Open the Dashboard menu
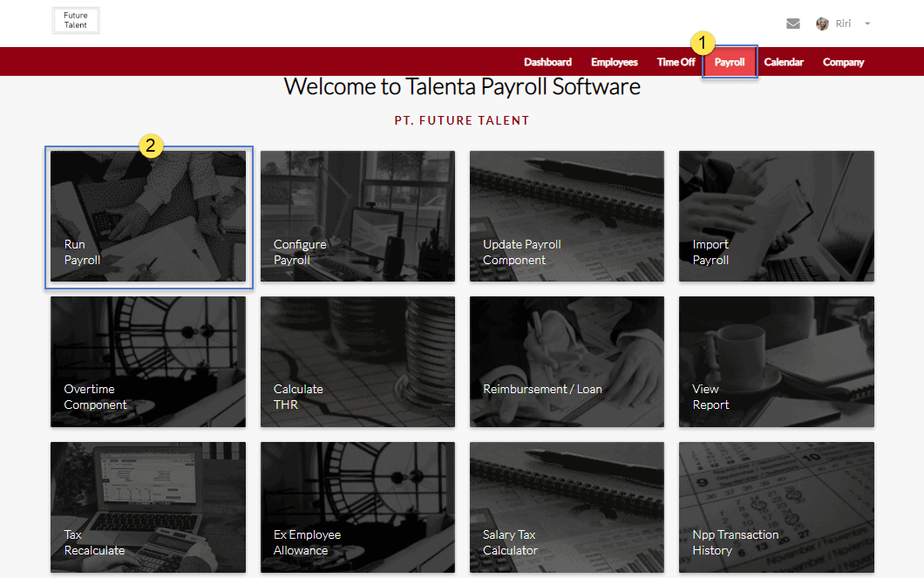The width and height of the screenshot is (924, 578). tap(547, 62)
